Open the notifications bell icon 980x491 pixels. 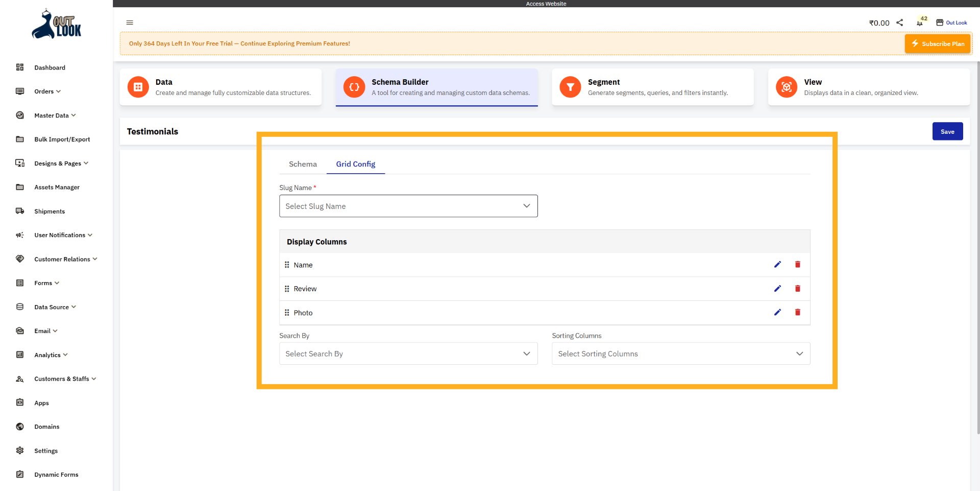point(919,23)
